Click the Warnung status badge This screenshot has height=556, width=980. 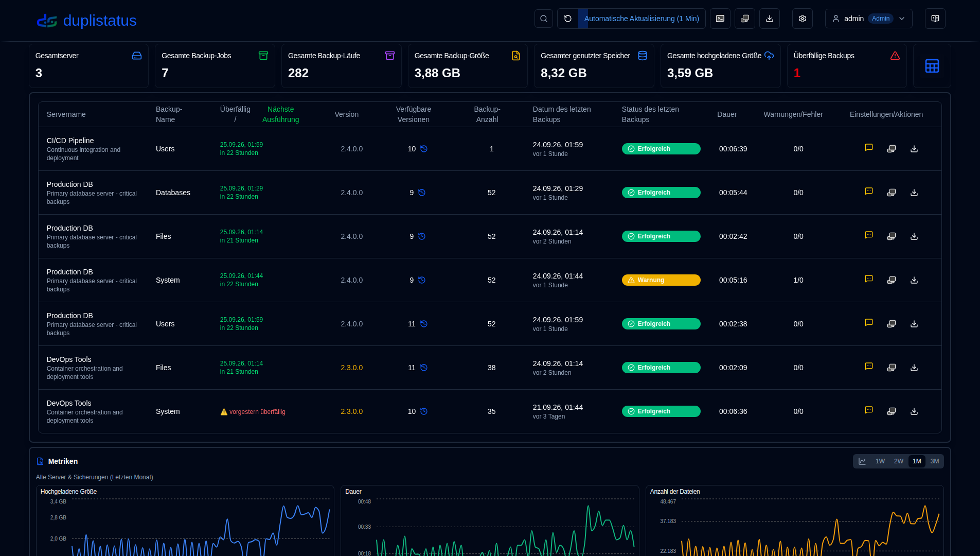tap(661, 280)
